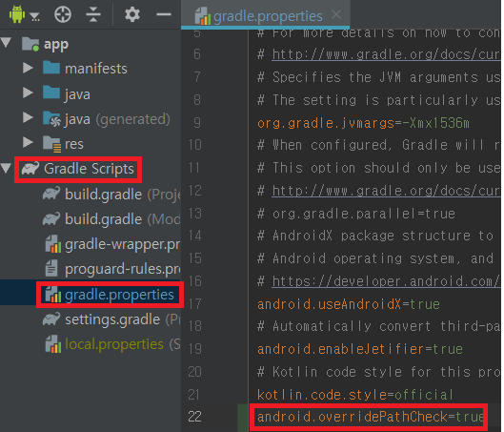Open the gradle.org docs link on line 12
The image size is (504, 432).
pos(386,191)
